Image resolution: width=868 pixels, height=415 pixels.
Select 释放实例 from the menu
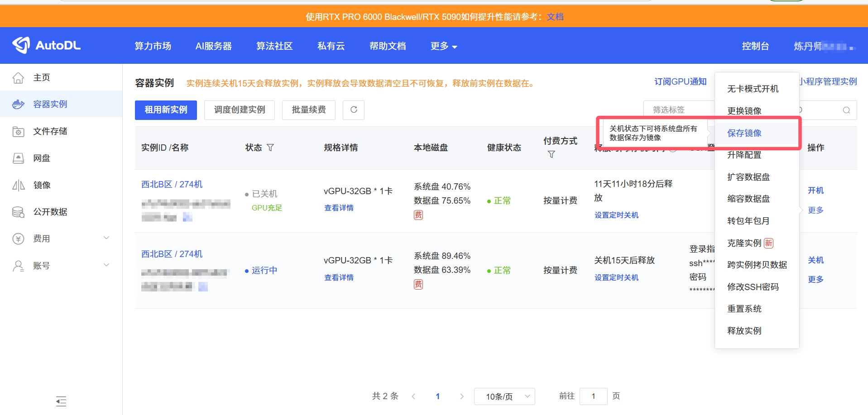click(x=744, y=330)
